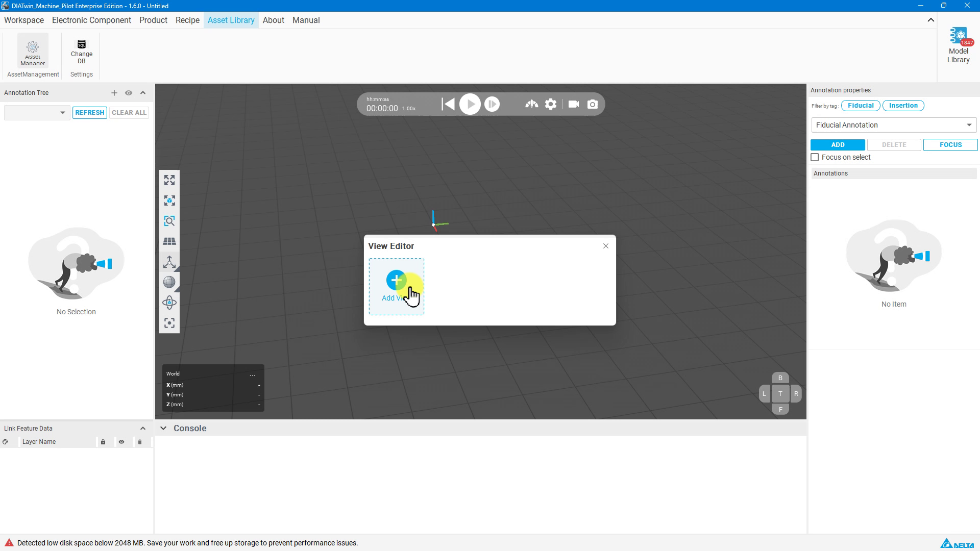
Task: Open the Annotation Tree filter combo box
Action: 37,113
